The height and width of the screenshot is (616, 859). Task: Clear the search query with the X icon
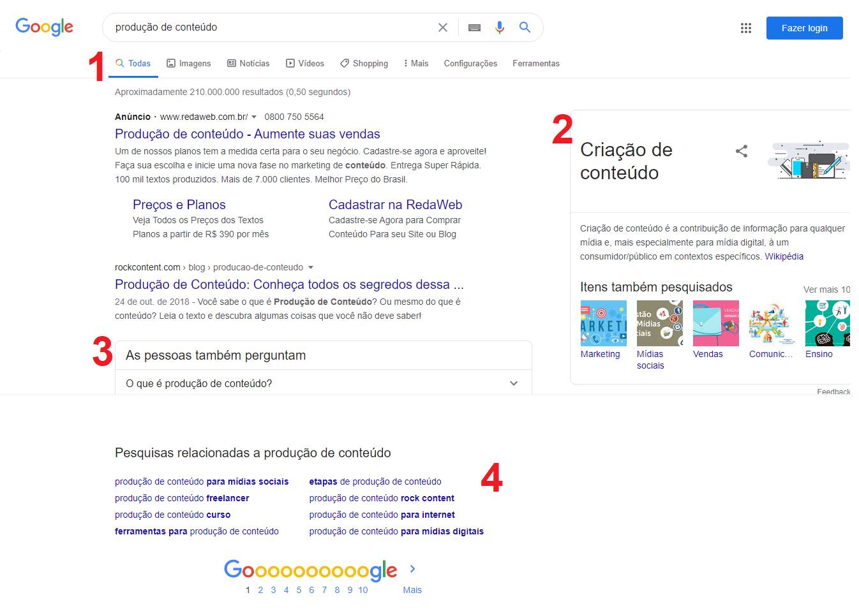point(443,27)
